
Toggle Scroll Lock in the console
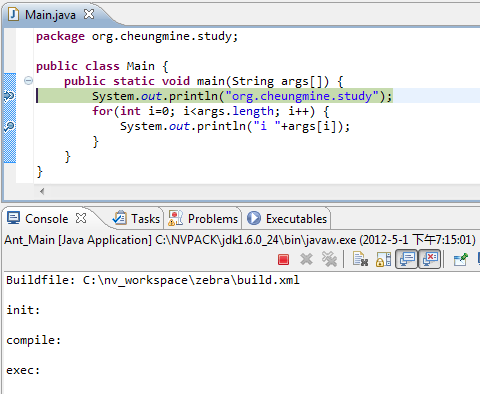point(383,259)
